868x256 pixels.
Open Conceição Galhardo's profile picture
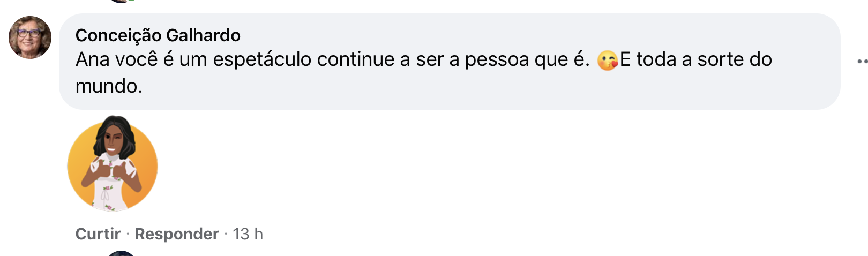[x=30, y=37]
